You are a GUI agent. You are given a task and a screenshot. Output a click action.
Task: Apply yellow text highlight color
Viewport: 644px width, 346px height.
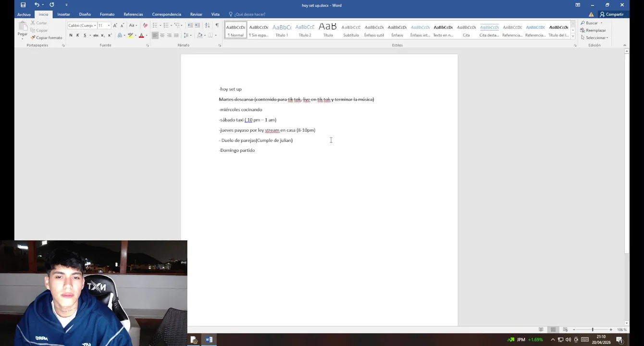tap(130, 35)
